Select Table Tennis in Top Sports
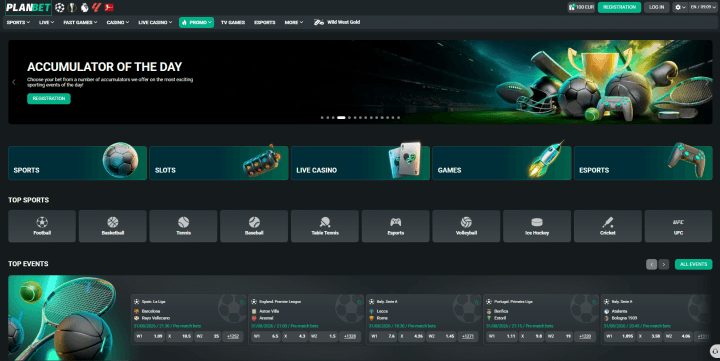This screenshot has width=720, height=361. 325,226
